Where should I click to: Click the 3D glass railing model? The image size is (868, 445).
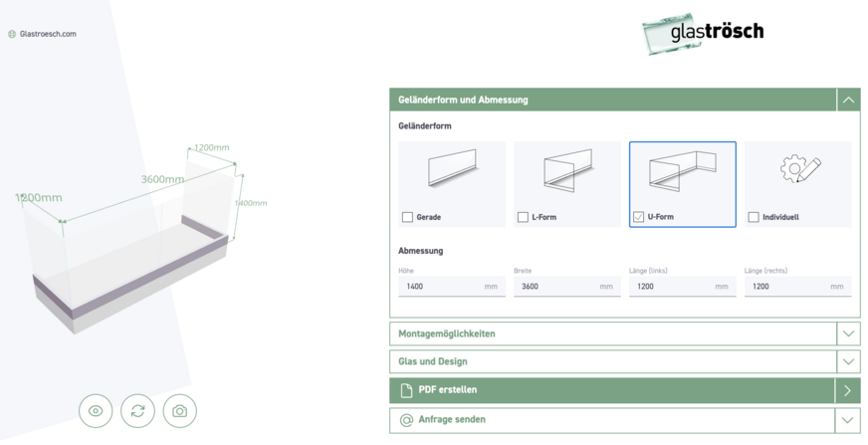pyautogui.click(x=130, y=249)
